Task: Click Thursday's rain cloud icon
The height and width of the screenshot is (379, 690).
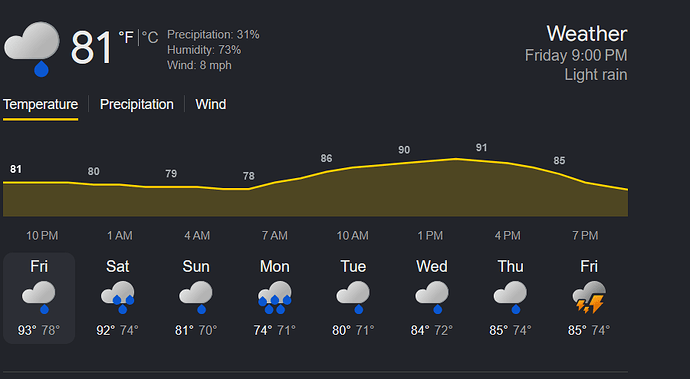Action: (x=510, y=297)
